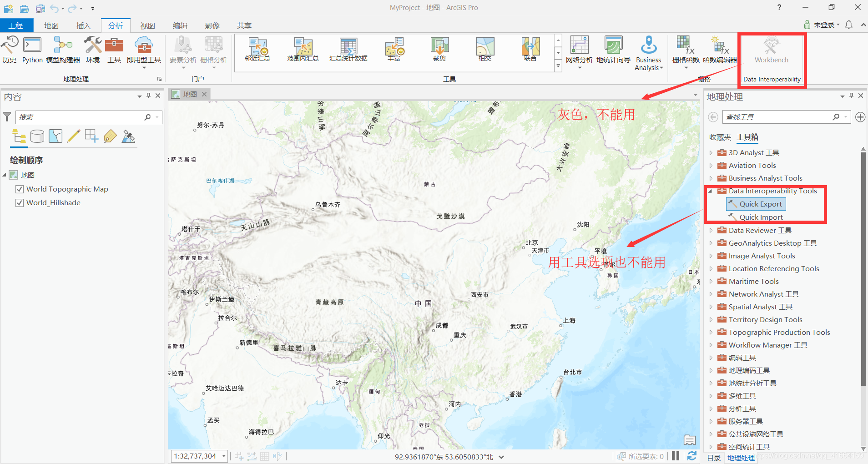Click List By Data Source icon
This screenshot has width=868, height=464.
click(x=37, y=136)
